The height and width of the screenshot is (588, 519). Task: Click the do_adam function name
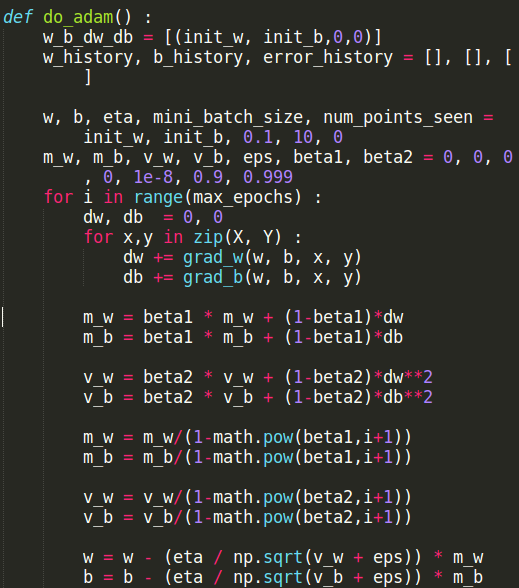pos(78,18)
